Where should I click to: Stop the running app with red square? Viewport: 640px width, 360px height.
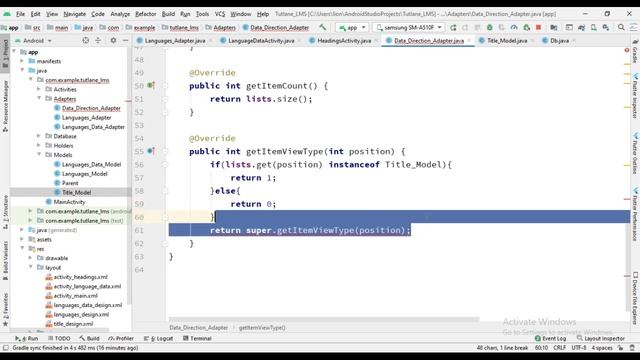[x=538, y=27]
